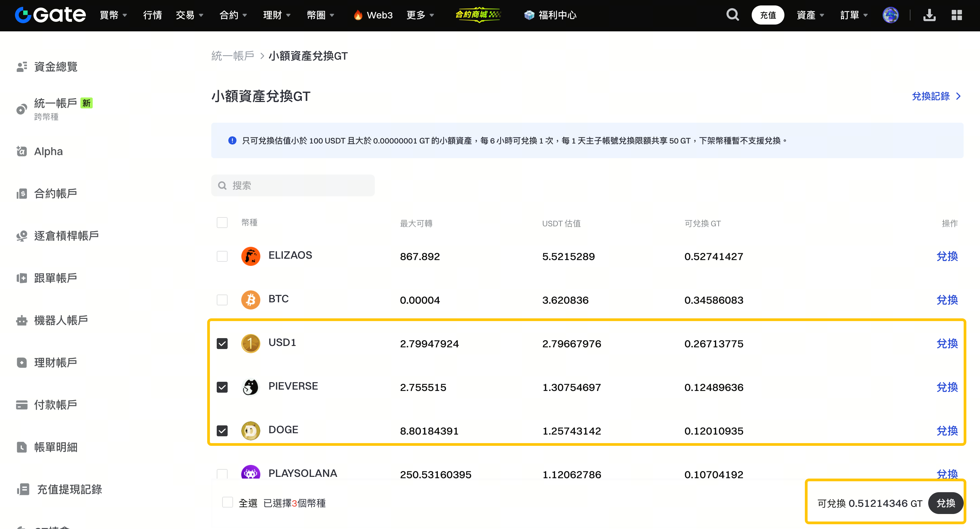Click the 搜索 search input field

293,185
